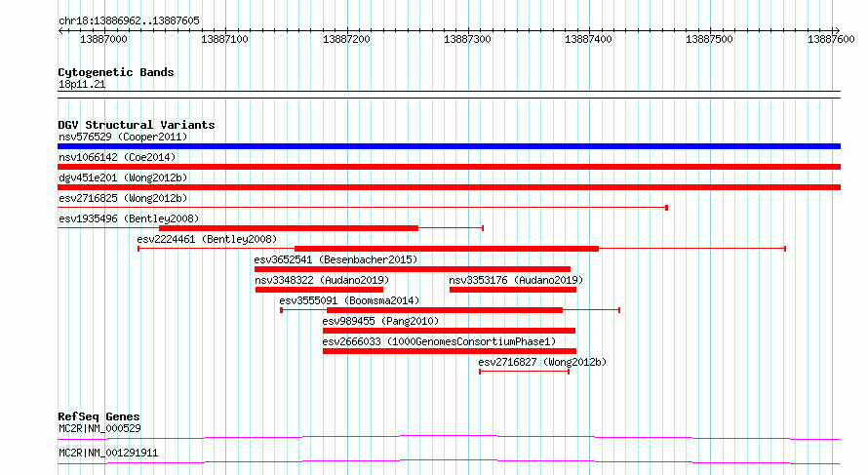Image resolution: width=868 pixels, height=475 pixels.
Task: Select the 18p11.21 cytogenetic band bar
Action: pyautogui.click(x=449, y=95)
